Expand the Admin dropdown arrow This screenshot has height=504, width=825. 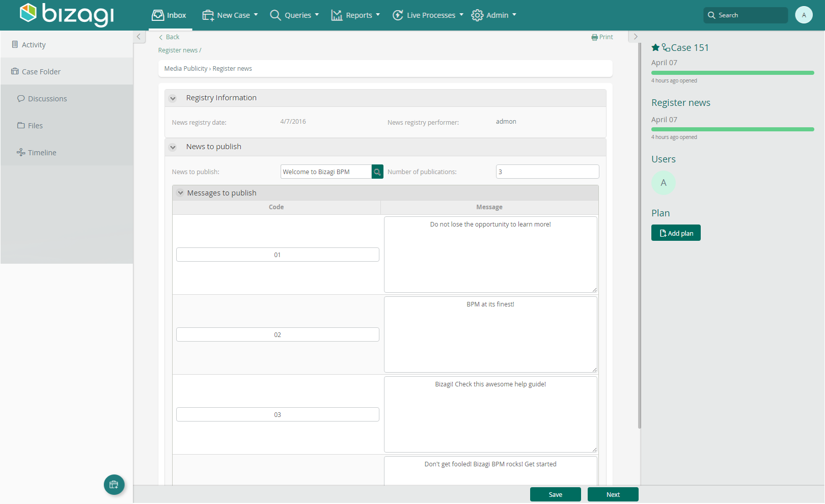pos(514,15)
